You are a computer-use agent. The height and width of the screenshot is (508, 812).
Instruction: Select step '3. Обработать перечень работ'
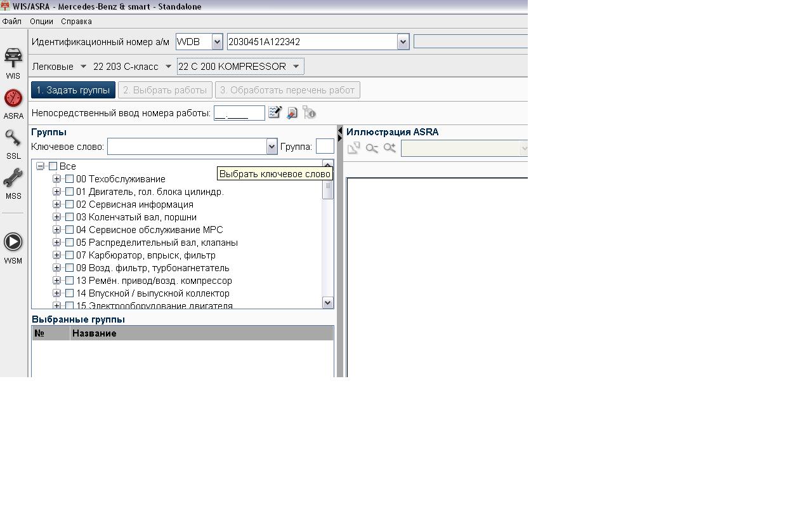coord(287,90)
